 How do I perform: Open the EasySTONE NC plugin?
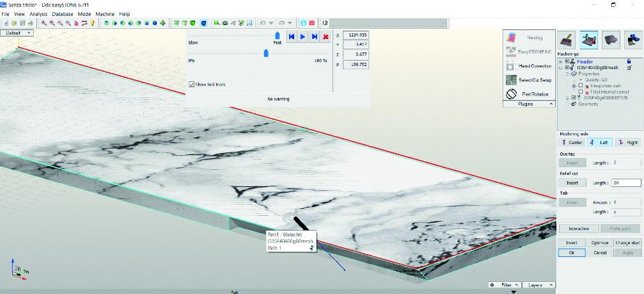click(529, 52)
